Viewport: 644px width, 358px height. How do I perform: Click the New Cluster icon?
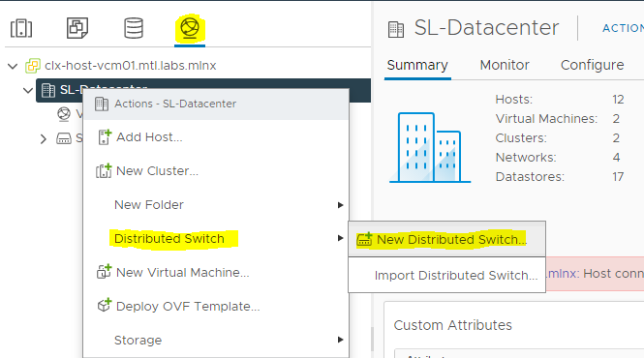pos(104,171)
